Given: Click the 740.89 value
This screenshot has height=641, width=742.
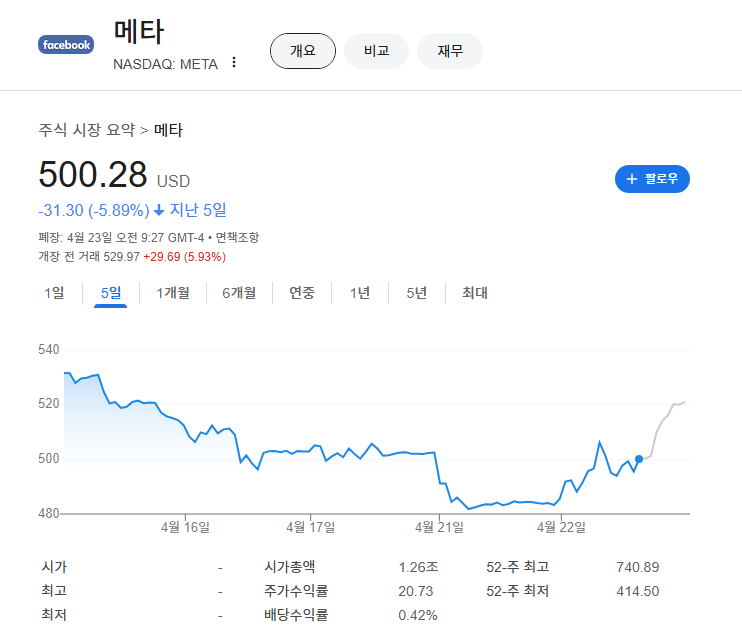Looking at the screenshot, I should (x=637, y=567).
